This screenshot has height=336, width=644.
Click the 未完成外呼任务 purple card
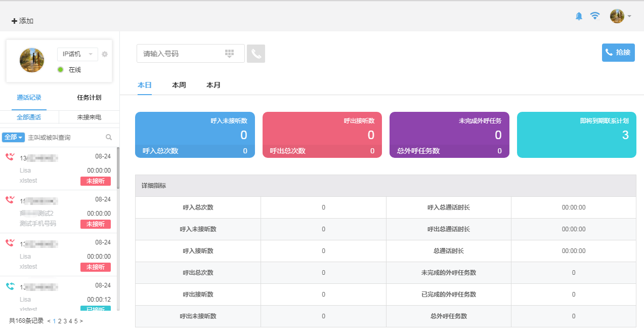click(449, 135)
